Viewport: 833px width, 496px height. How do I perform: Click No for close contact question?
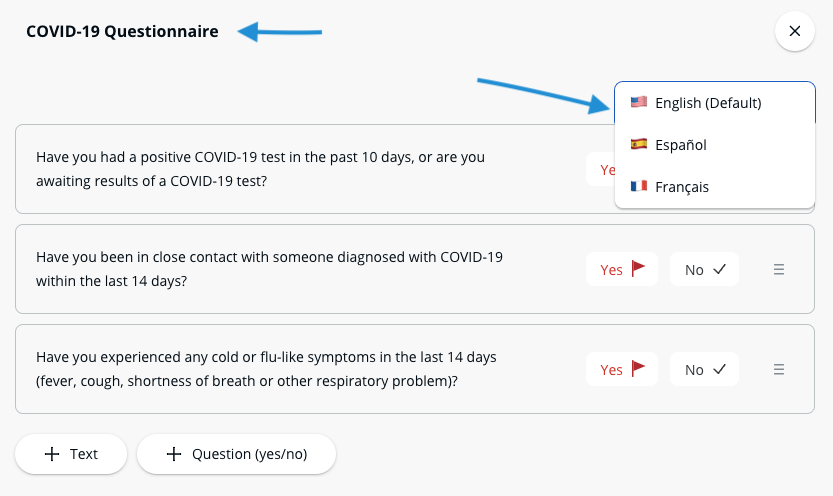tap(704, 269)
